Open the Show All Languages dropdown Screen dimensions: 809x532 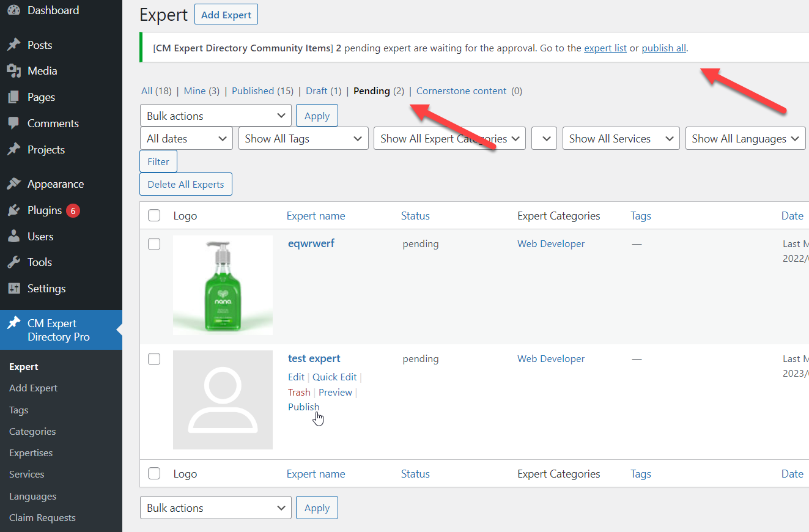tap(745, 139)
